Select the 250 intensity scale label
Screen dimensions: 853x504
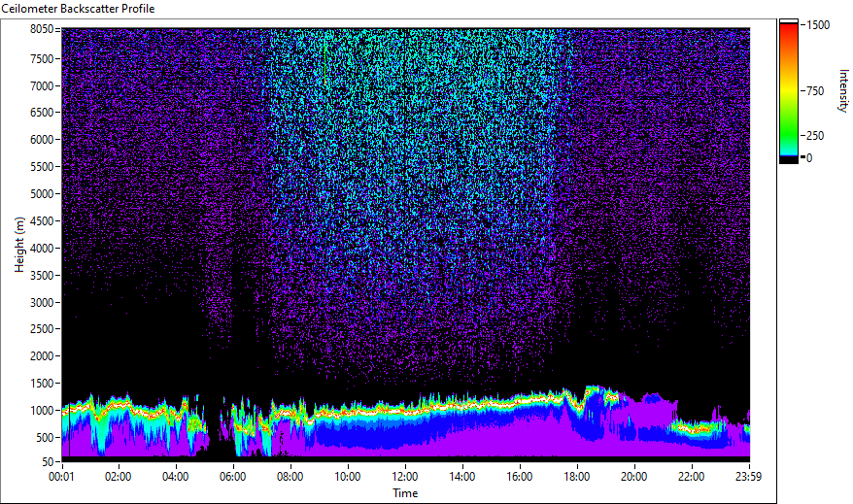click(x=815, y=135)
